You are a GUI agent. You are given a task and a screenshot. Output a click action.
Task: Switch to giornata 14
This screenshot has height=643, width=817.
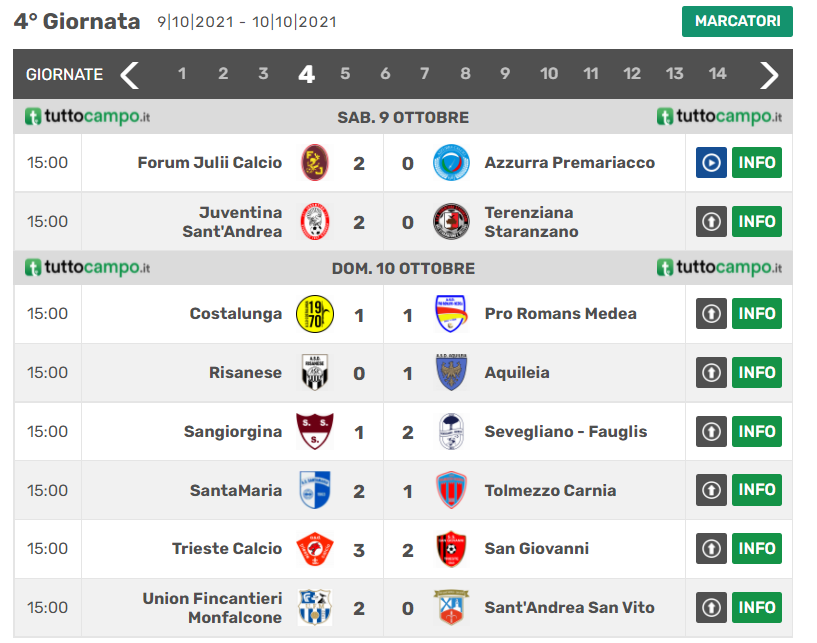717,73
